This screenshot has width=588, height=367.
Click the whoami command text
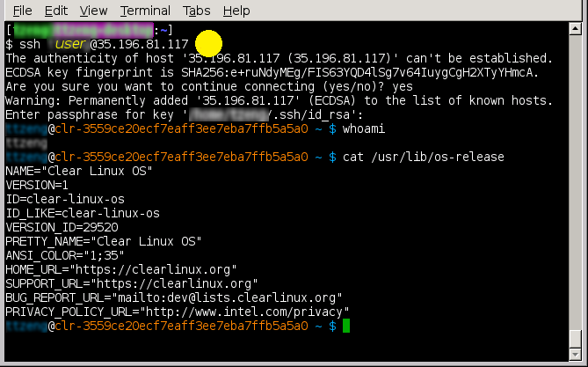[364, 128]
